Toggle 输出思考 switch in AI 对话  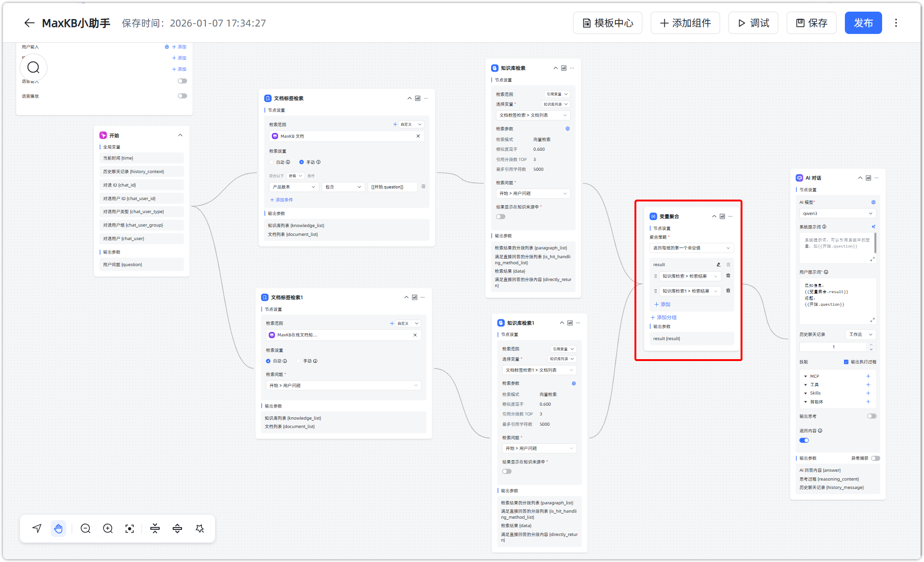point(871,416)
